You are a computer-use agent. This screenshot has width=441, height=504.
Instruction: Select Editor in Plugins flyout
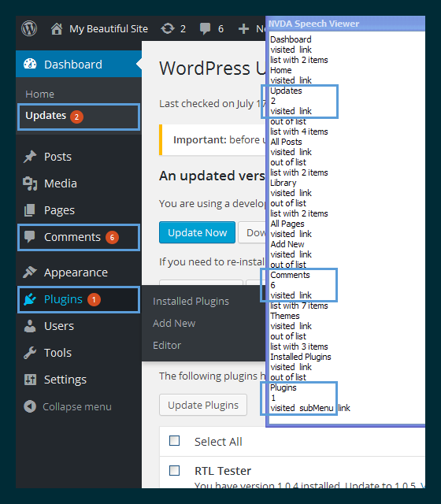pyautogui.click(x=167, y=345)
